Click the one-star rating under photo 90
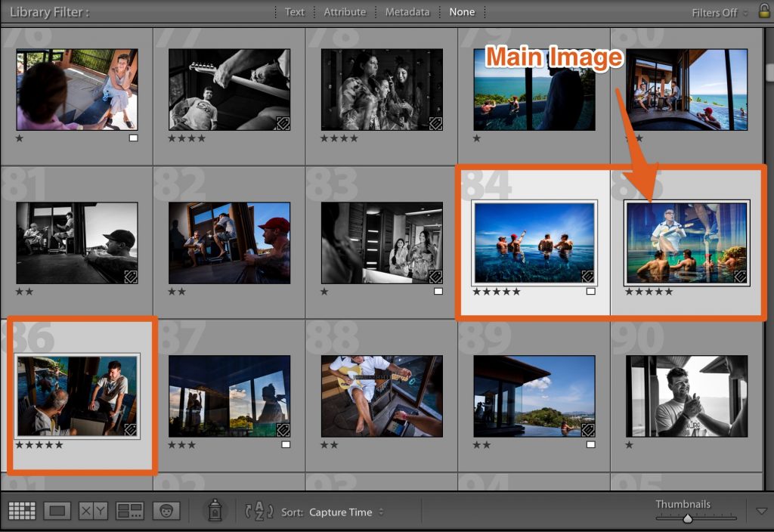This screenshot has height=532, width=774. [x=630, y=444]
